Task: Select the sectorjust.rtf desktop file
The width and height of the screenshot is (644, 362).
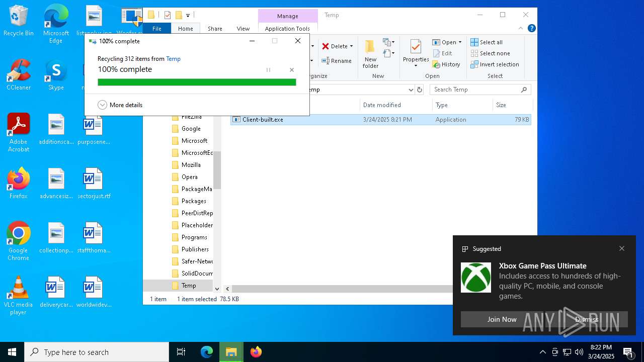Action: 94,184
